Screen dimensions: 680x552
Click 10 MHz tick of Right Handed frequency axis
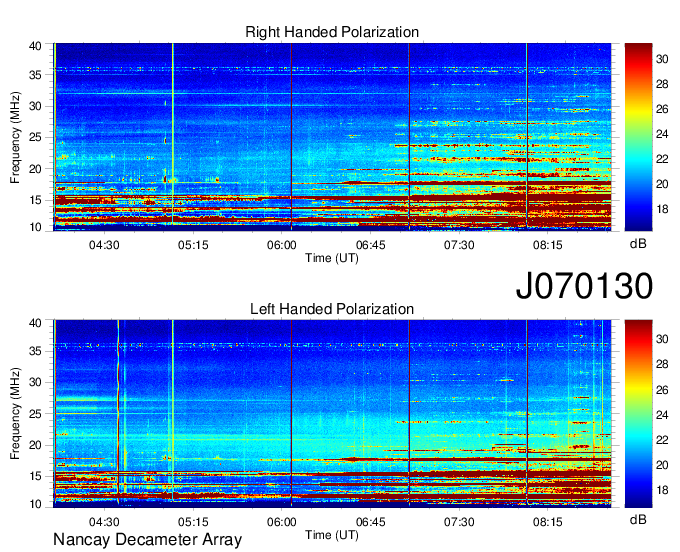[35, 227]
